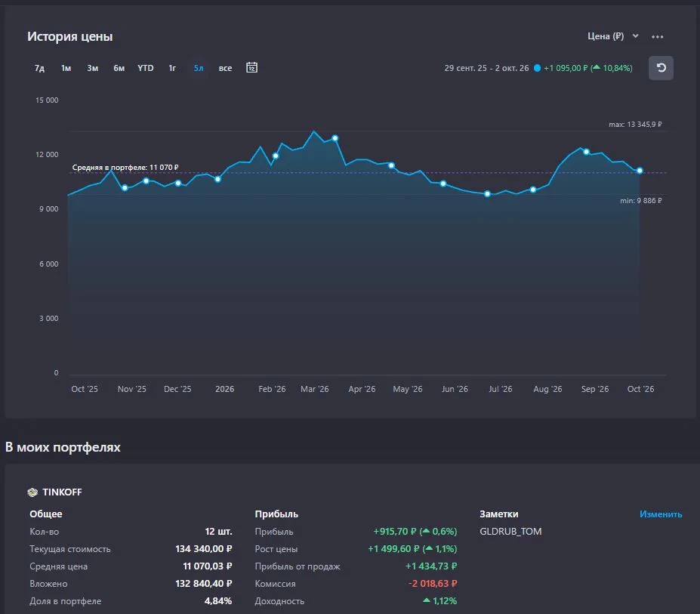Click the max: 13 345,9 ₽ label

click(635, 124)
